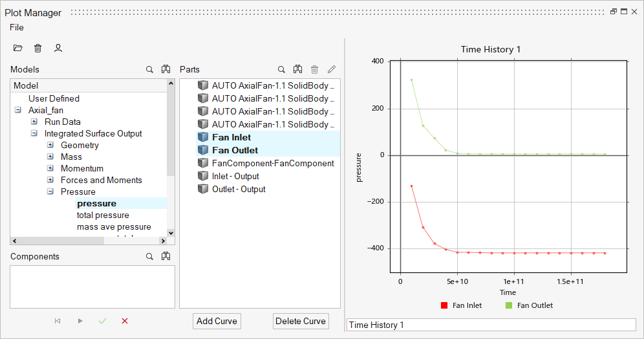Click the search icon in Components header
The image size is (644, 339).
coord(149,256)
